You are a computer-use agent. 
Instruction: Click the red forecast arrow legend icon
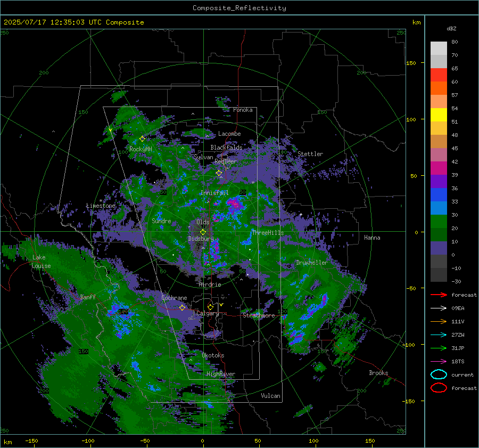[439, 295]
